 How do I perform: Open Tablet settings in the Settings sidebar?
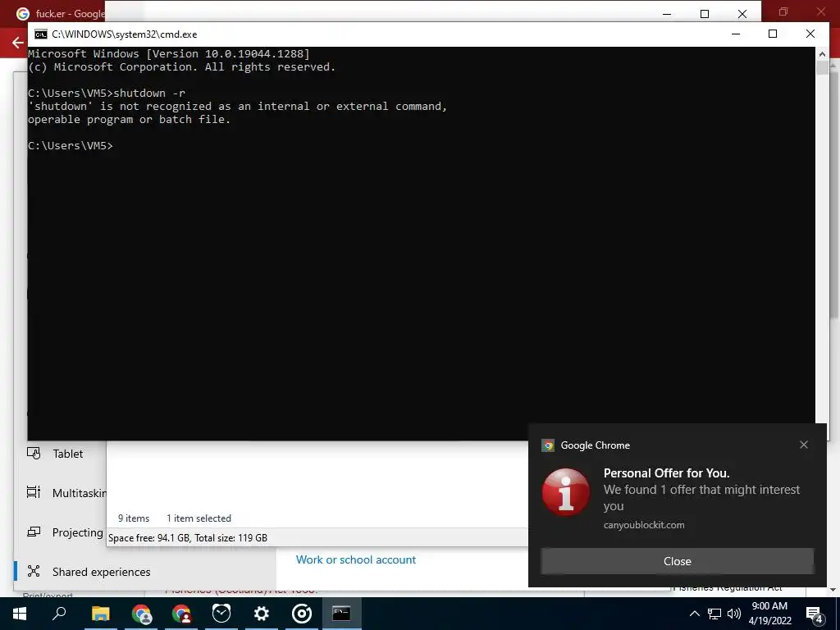pyautogui.click(x=67, y=454)
